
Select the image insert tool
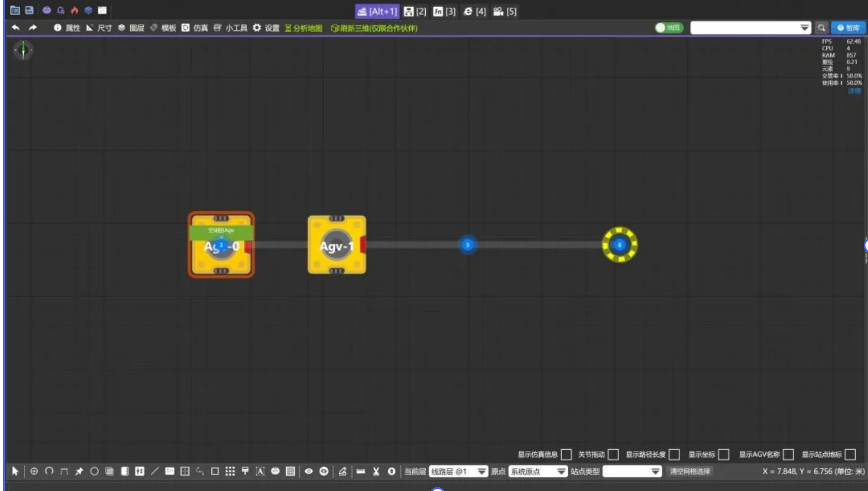(x=169, y=471)
